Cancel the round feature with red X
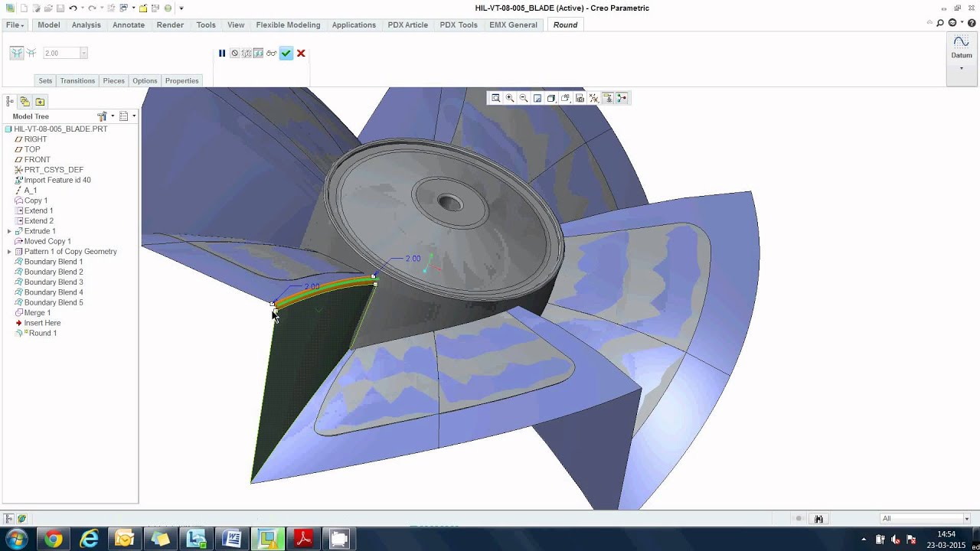The image size is (980, 551). tap(301, 54)
